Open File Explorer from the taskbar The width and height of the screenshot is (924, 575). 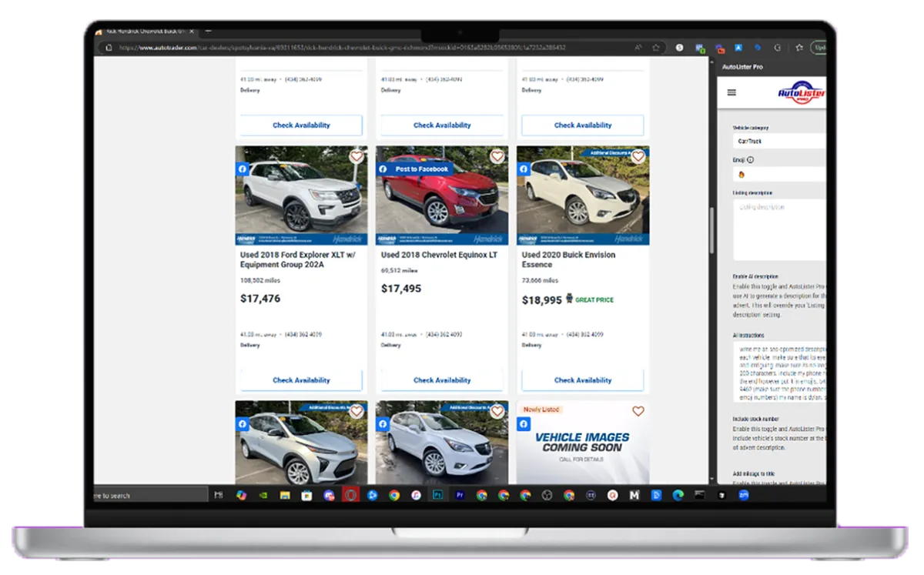tap(284, 495)
